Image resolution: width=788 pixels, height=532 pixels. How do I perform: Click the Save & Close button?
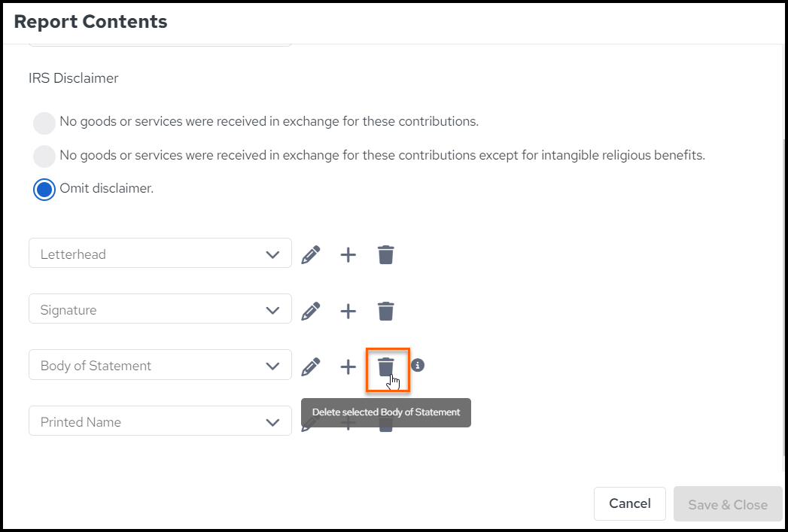click(728, 504)
